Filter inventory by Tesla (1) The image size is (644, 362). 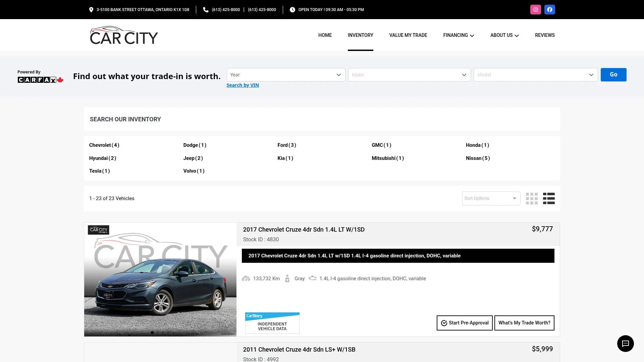pyautogui.click(x=100, y=171)
